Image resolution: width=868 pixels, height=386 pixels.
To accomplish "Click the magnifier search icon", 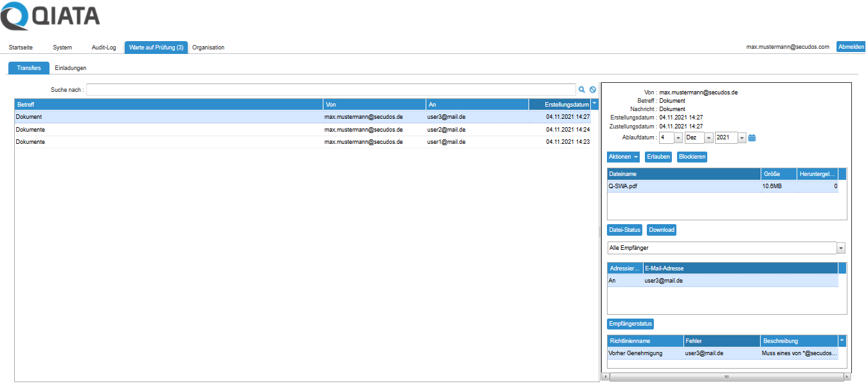I will (582, 90).
